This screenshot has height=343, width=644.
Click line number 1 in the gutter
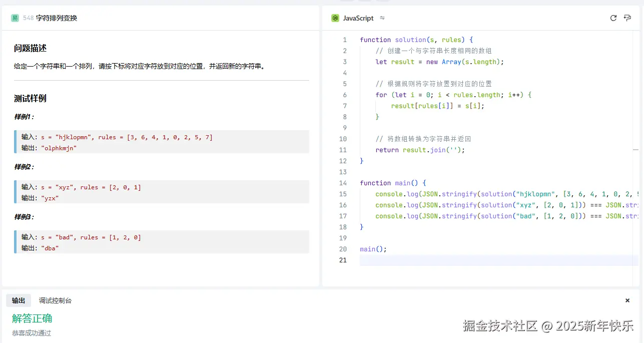coord(344,40)
